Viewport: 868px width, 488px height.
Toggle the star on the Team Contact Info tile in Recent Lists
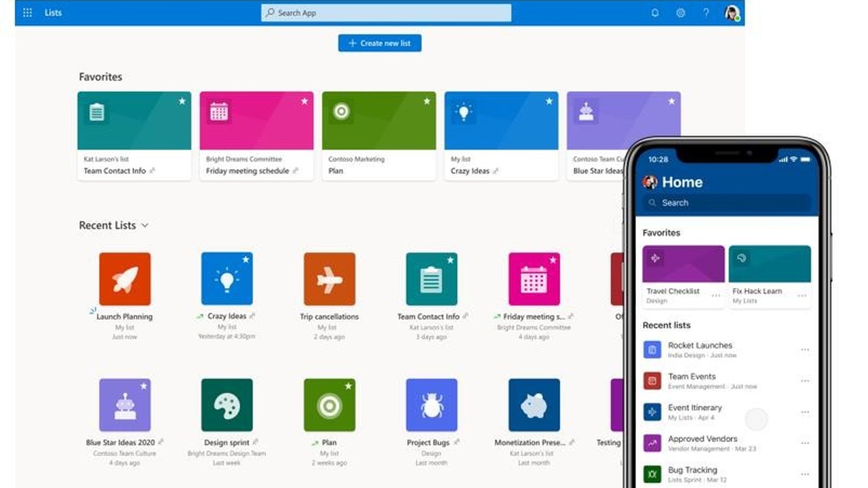pos(450,260)
